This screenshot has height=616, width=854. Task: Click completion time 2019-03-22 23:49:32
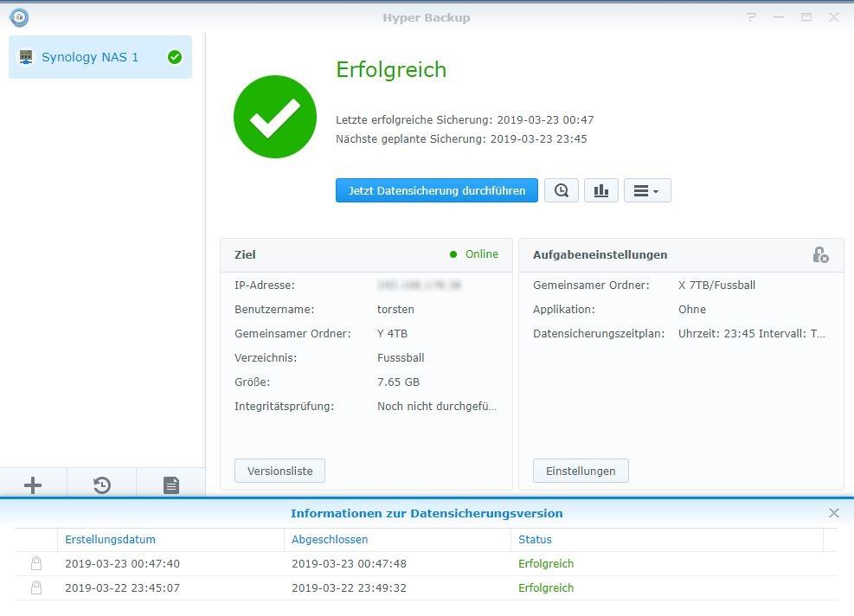(x=349, y=587)
